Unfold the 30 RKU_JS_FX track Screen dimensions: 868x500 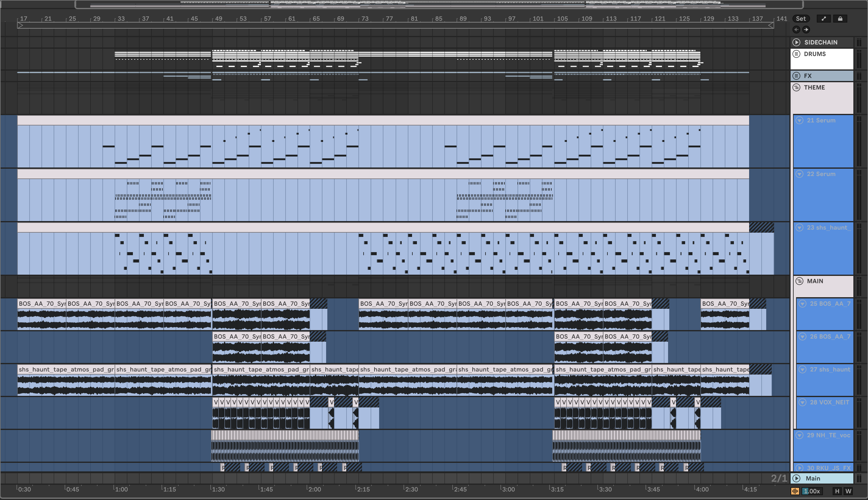(800, 468)
